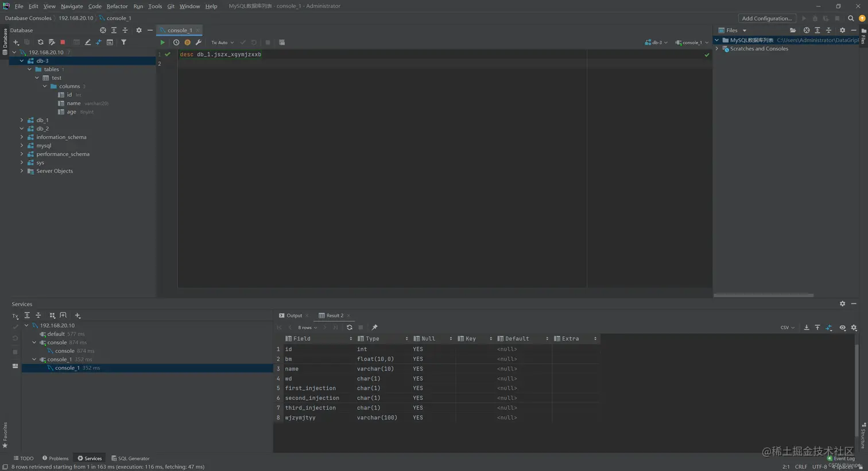
Task: Open the File menu
Action: click(x=19, y=6)
